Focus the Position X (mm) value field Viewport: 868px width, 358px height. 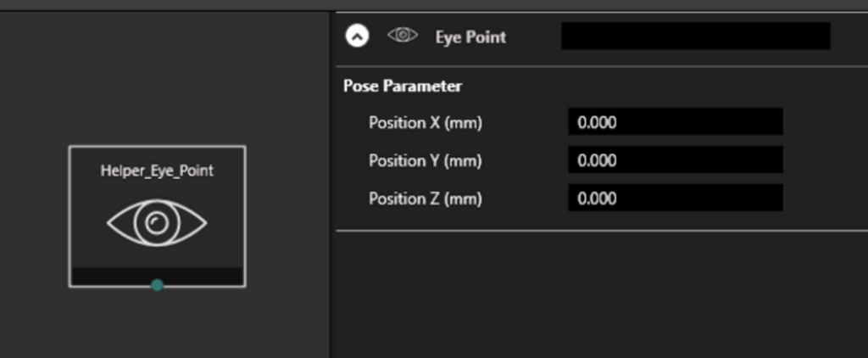(x=676, y=122)
